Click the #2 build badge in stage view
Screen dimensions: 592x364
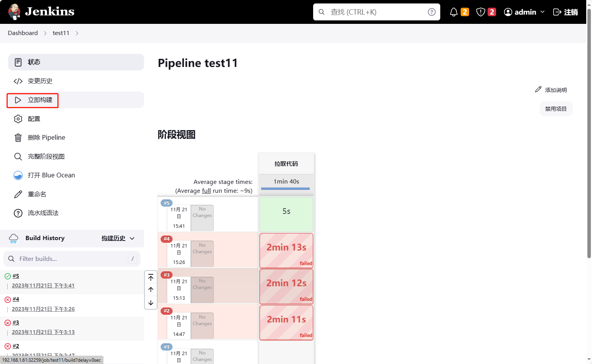pos(166,311)
